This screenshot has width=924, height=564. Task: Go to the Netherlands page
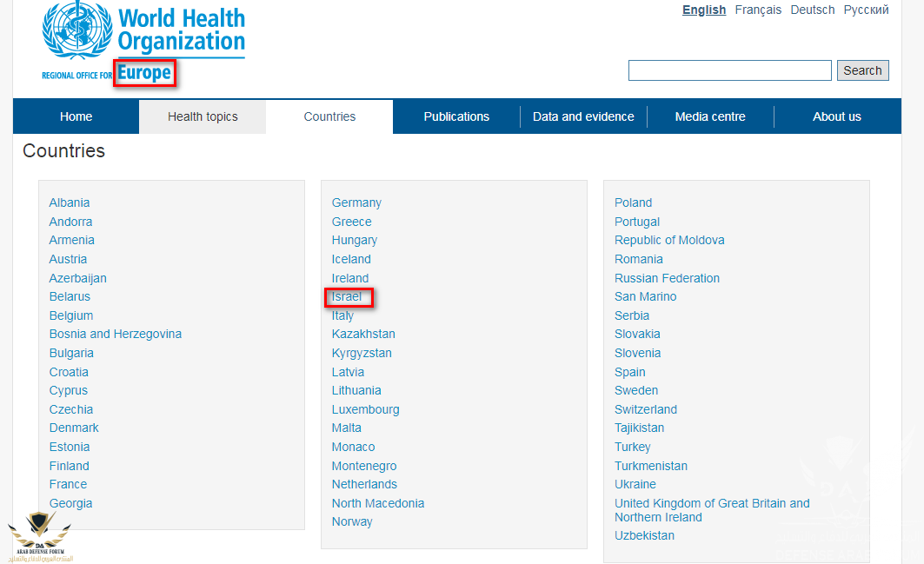coord(364,484)
